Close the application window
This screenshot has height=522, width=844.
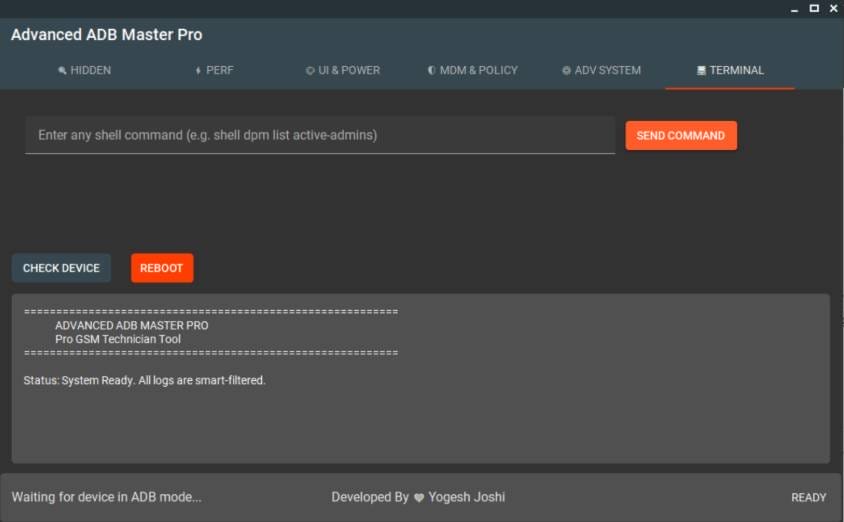pyautogui.click(x=834, y=9)
